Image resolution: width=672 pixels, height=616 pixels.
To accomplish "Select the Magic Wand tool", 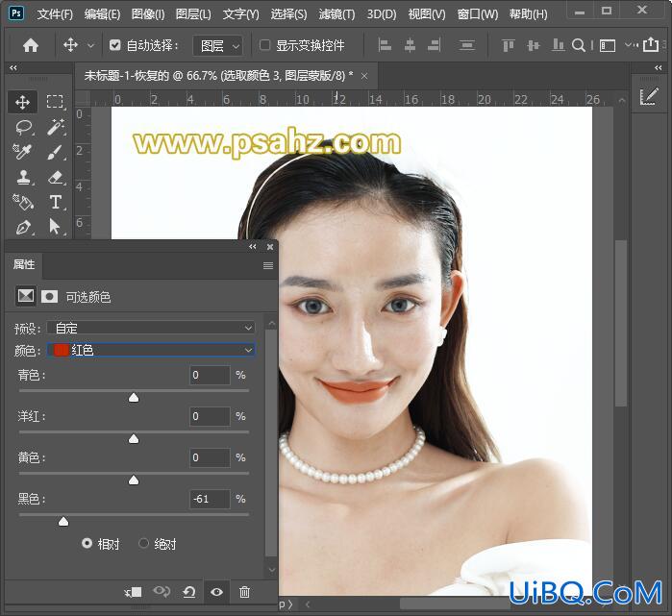I will 56,127.
